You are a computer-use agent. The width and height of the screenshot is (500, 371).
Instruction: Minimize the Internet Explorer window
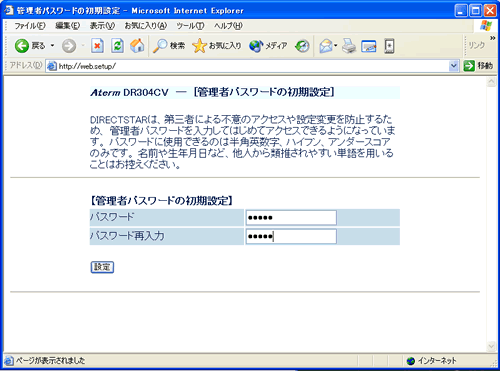(461, 11)
